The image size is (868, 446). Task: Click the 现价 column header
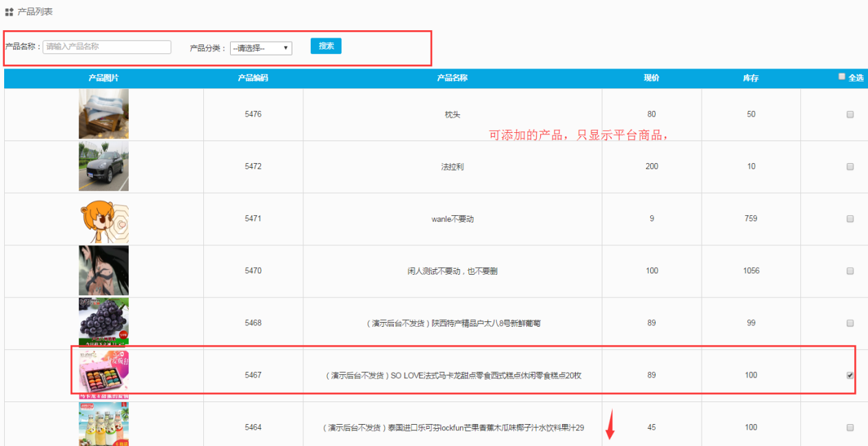click(x=651, y=78)
